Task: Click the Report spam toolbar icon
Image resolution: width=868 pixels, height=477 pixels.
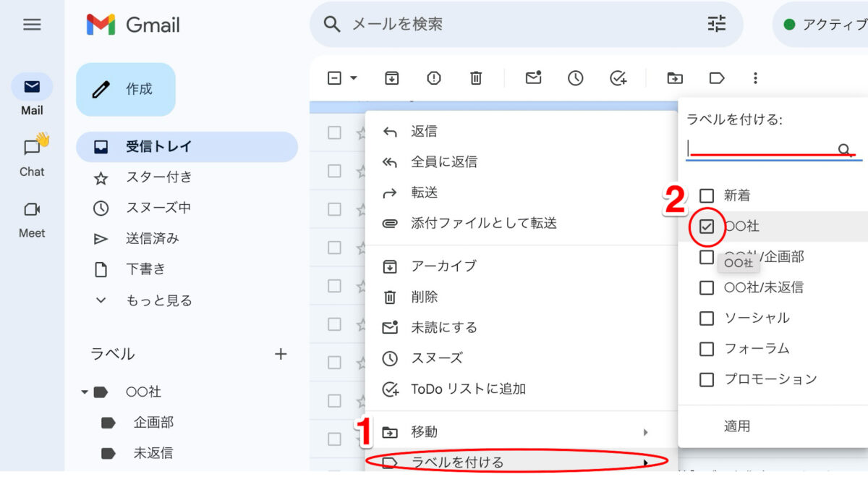Action: point(433,77)
